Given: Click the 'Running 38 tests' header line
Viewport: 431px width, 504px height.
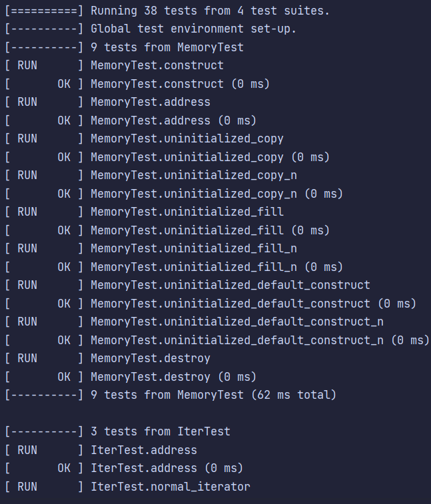Looking at the screenshot, I should (167, 11).
